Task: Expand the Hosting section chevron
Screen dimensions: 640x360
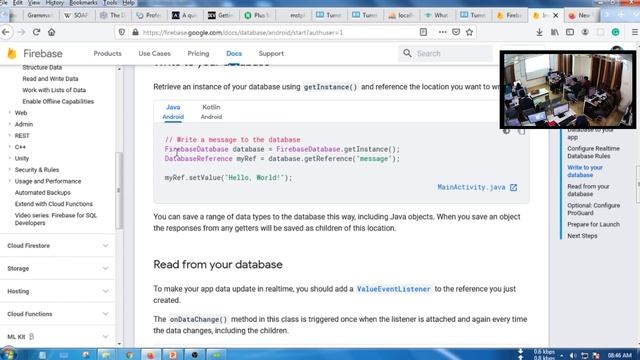Action: (x=105, y=291)
